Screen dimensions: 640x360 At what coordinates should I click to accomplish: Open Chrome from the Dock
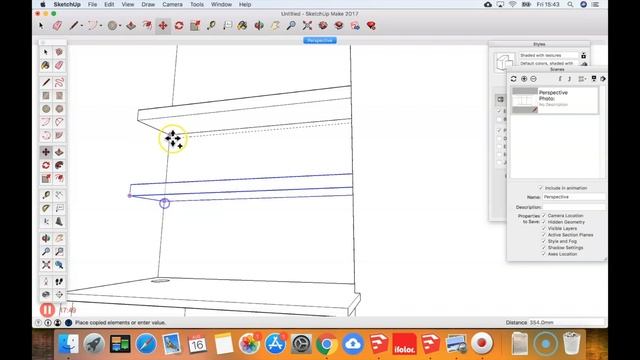(x=327, y=344)
